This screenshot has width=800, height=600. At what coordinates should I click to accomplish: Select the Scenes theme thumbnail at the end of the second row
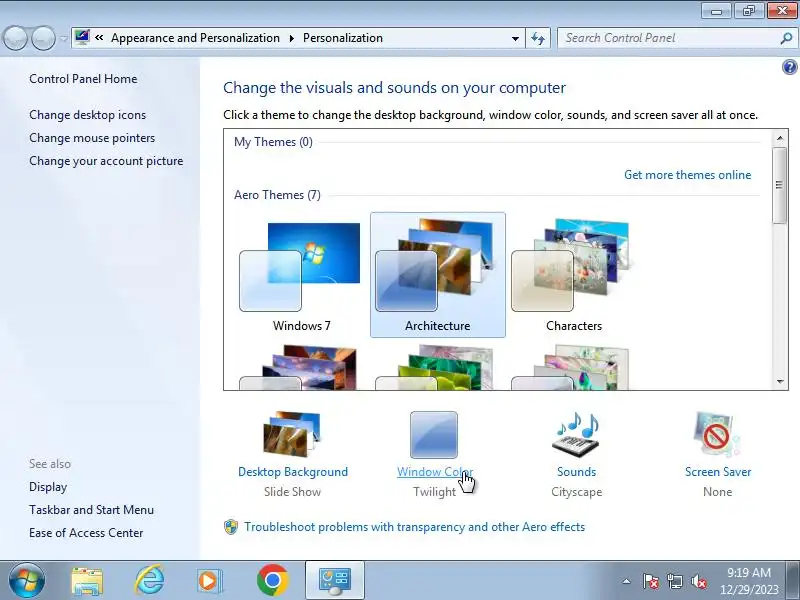click(570, 367)
